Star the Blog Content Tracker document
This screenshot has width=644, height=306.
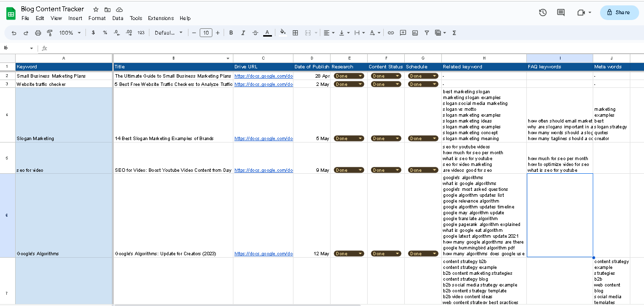(96, 9)
